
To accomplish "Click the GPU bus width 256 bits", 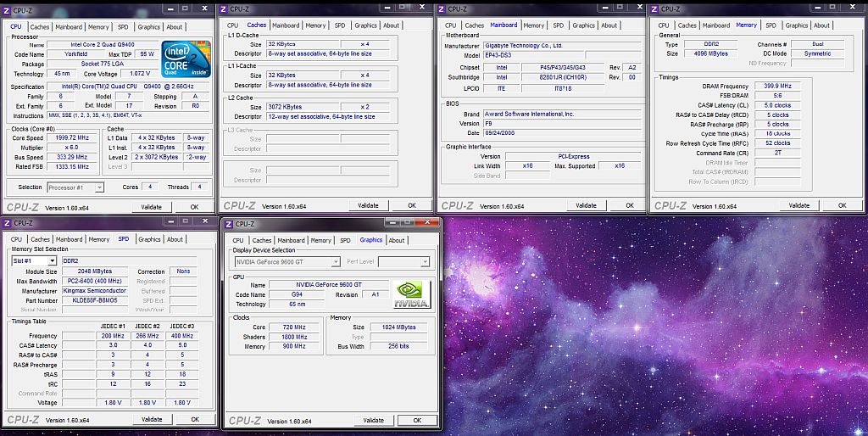I will click(398, 346).
